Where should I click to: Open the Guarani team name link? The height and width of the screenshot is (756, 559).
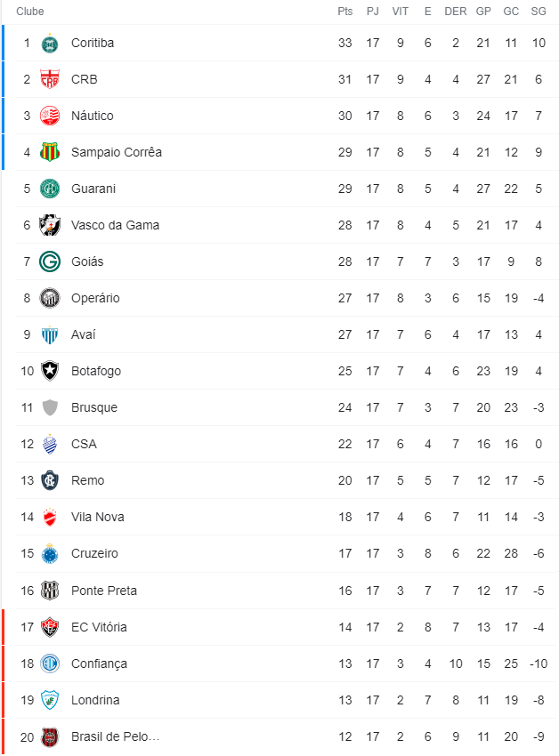click(93, 189)
